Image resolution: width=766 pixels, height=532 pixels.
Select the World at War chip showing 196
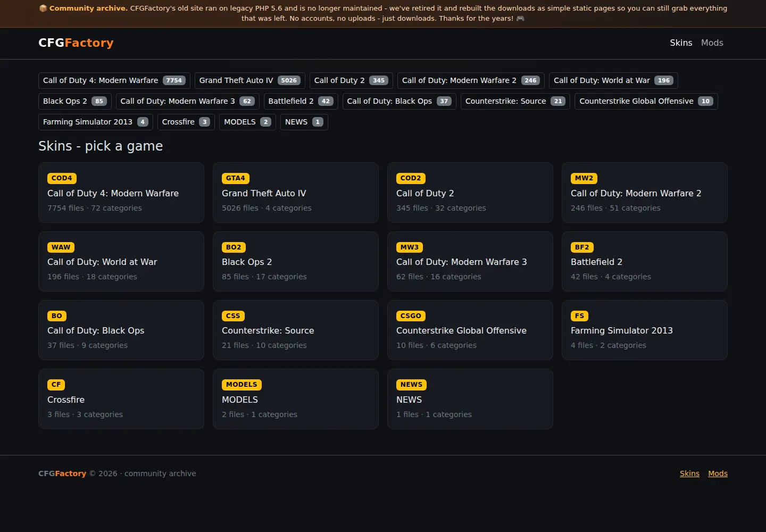[613, 80]
